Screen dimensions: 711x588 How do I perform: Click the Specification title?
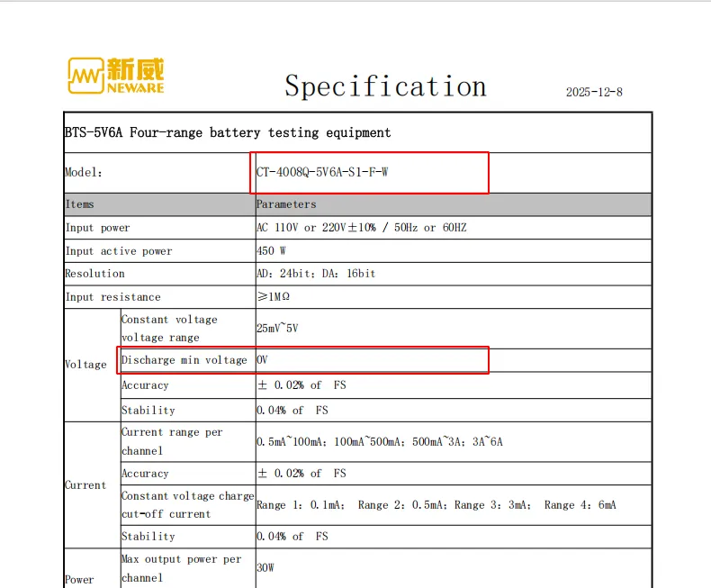[x=386, y=86]
